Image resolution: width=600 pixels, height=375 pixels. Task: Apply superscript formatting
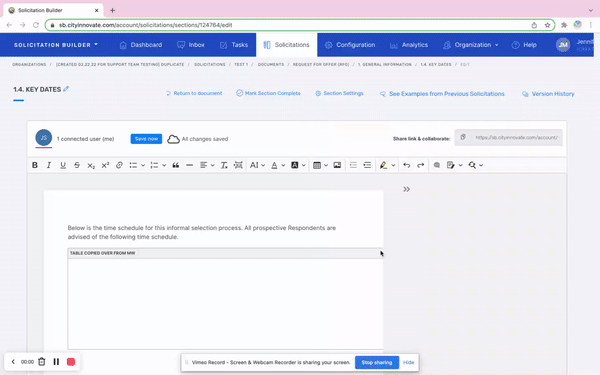(105, 165)
